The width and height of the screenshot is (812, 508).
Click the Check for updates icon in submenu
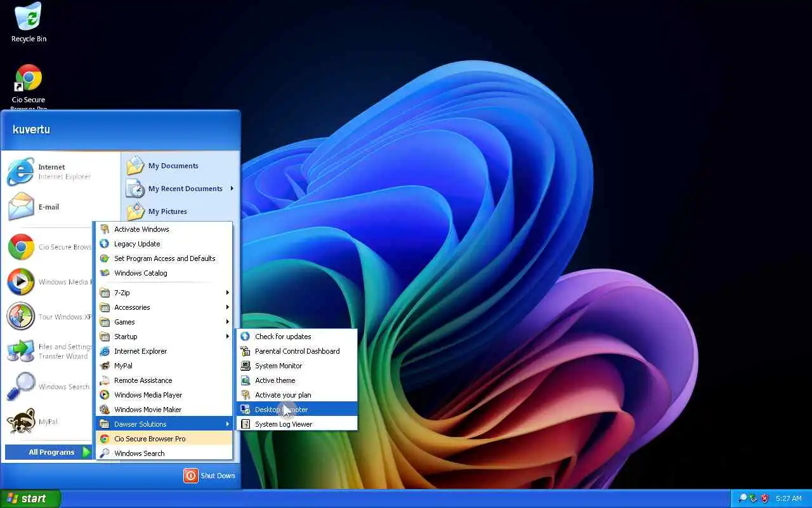(246, 337)
